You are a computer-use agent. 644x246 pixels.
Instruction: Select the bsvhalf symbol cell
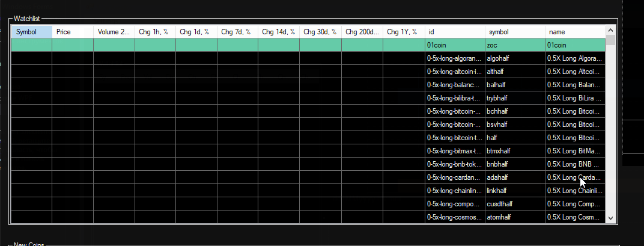(x=515, y=125)
